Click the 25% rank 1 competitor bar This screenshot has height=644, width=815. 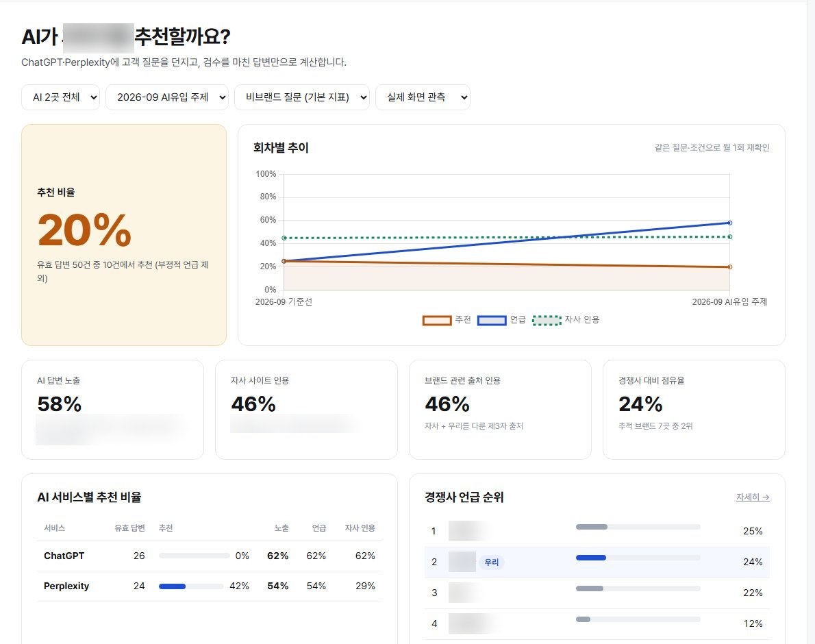638,527
